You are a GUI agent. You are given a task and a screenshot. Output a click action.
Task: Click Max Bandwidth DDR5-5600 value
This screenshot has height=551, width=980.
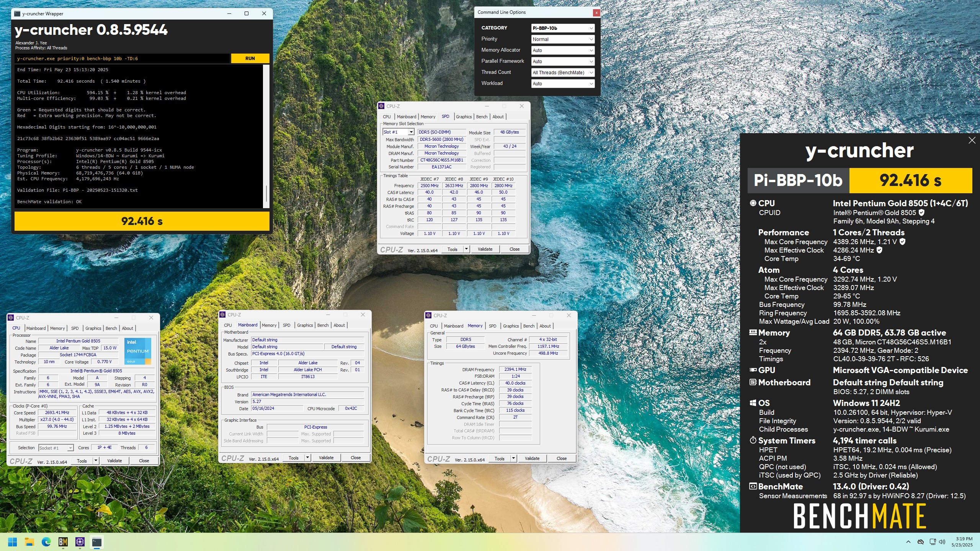(x=442, y=140)
